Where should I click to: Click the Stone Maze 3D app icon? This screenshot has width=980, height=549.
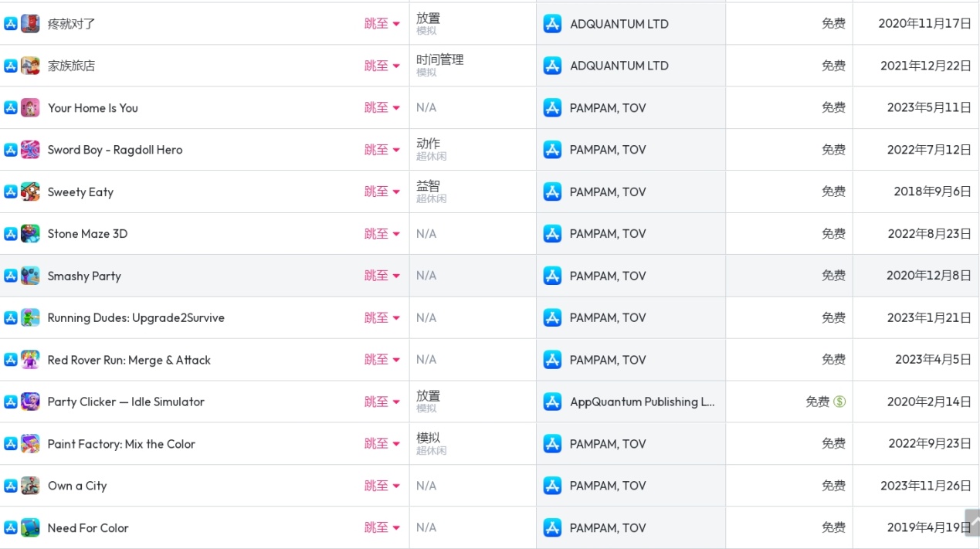30,234
